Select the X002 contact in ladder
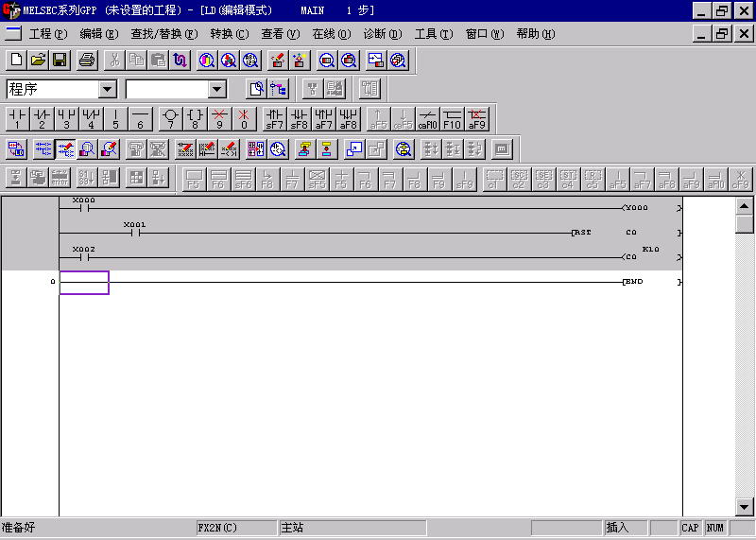Image resolution: width=756 pixels, height=540 pixels. tap(83, 256)
